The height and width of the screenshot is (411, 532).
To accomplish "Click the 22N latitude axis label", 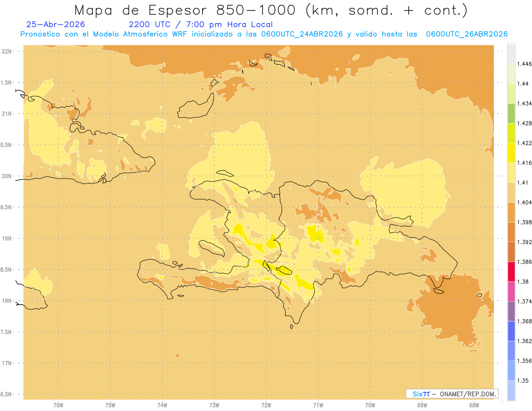I will click(7, 51).
